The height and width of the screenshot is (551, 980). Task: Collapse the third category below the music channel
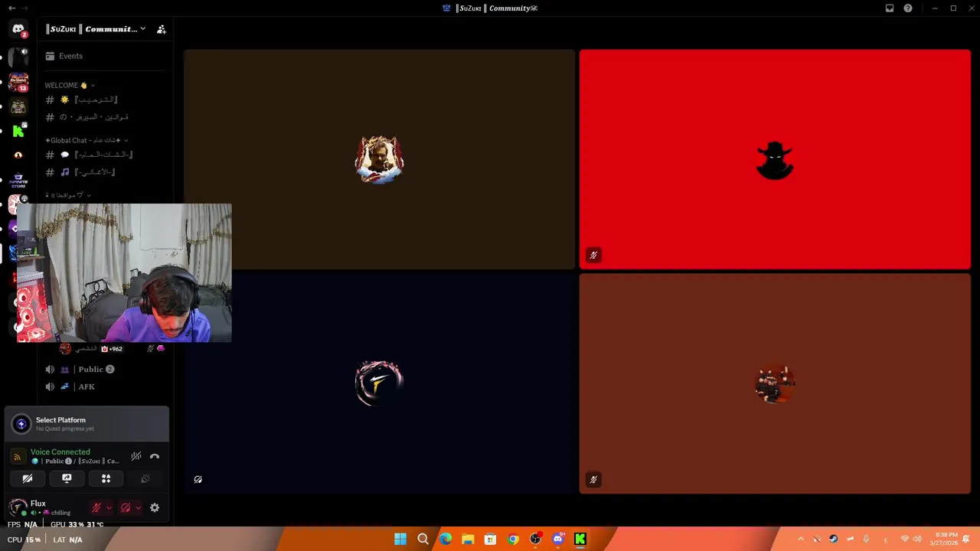[67, 195]
